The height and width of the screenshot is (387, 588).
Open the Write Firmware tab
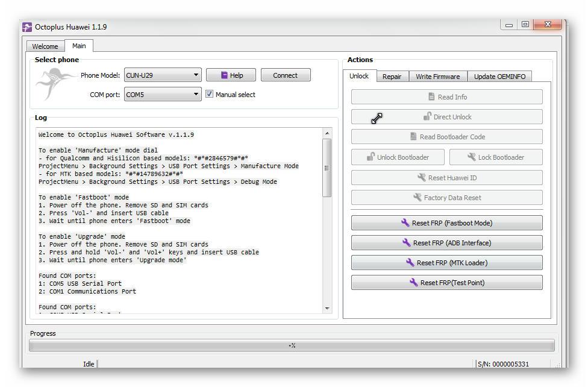click(438, 77)
